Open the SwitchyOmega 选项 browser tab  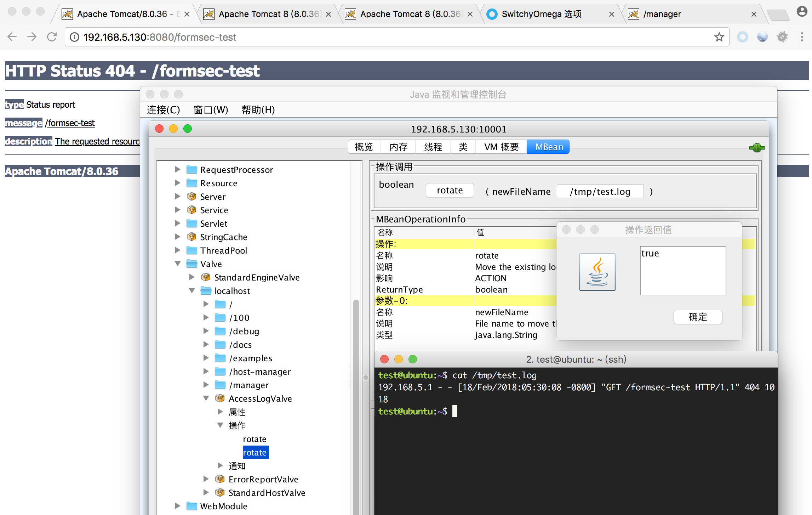point(541,14)
